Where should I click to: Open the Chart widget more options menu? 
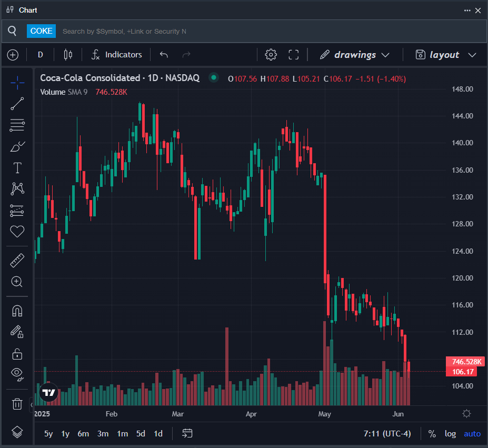click(467, 11)
